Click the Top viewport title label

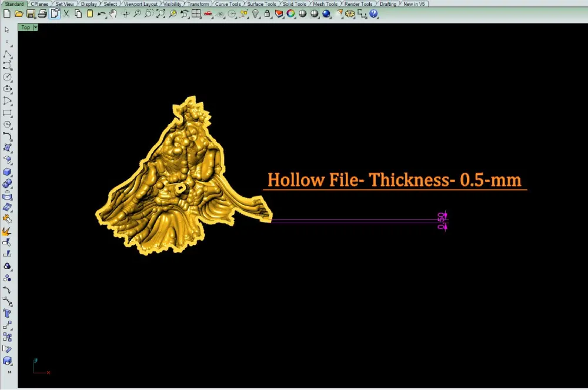(x=25, y=28)
